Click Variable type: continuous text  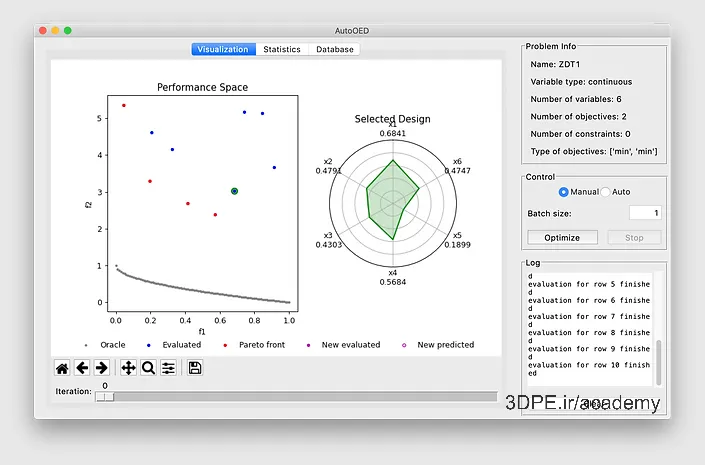[x=581, y=82]
